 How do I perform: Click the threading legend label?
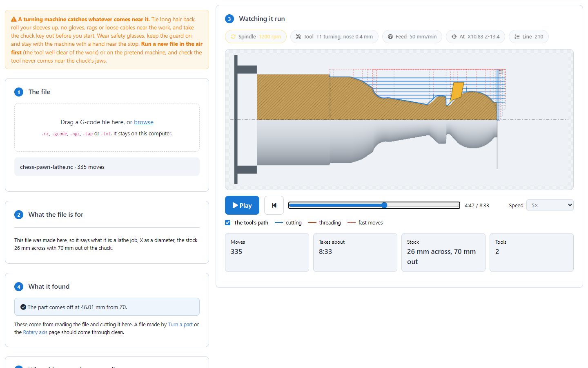click(x=330, y=223)
